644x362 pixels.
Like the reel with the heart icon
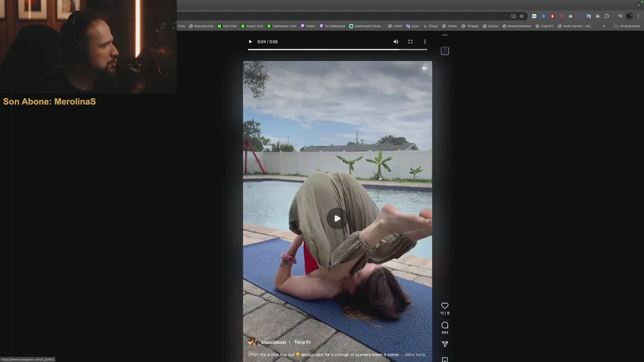click(x=445, y=306)
